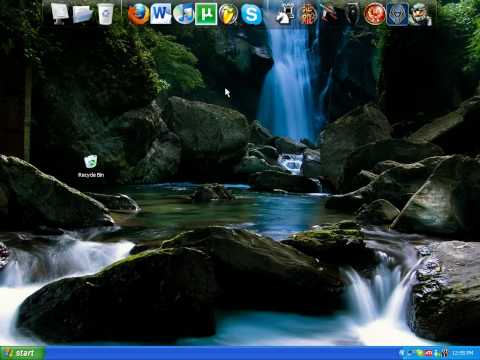Launch the Halo soldier helmet icon
The image size is (480, 360).
click(x=420, y=14)
